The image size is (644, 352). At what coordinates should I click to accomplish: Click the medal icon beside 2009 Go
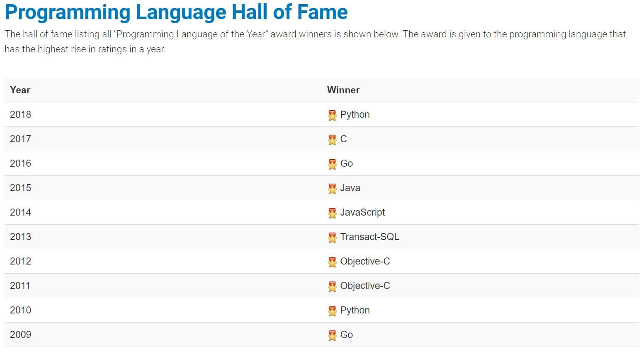point(332,335)
